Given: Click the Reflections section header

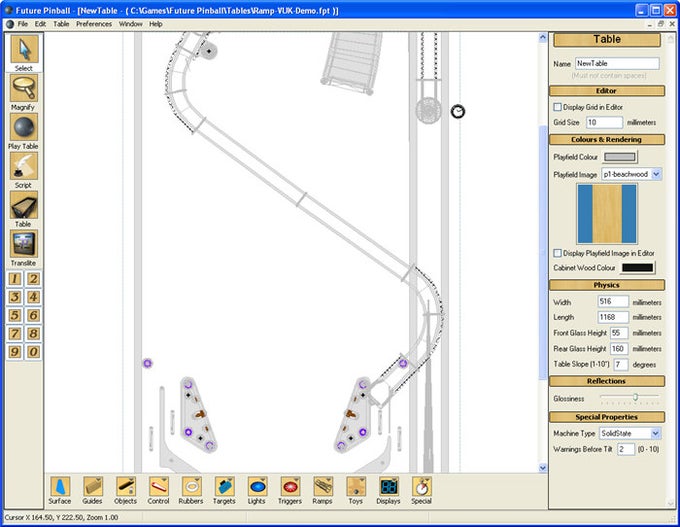Looking at the screenshot, I should (607, 381).
